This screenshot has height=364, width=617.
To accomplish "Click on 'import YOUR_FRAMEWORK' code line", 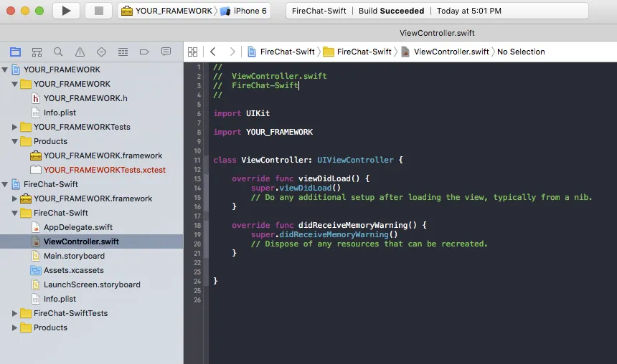I will [x=263, y=132].
